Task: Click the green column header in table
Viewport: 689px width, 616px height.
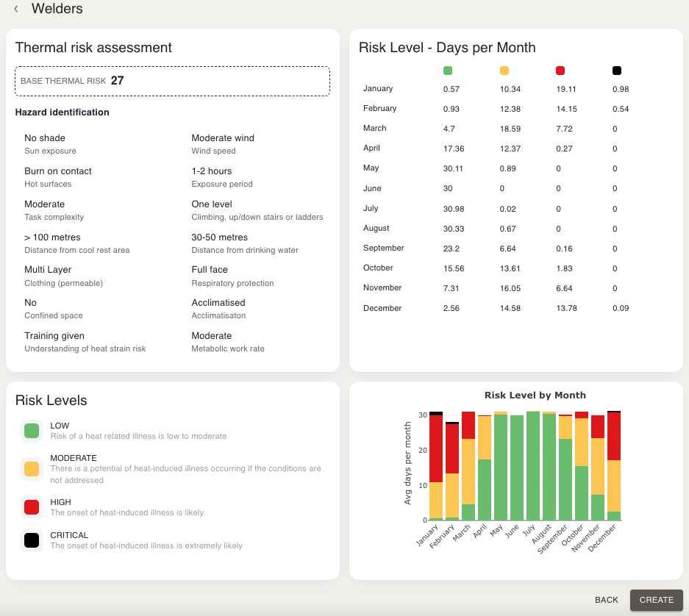Action: click(447, 71)
